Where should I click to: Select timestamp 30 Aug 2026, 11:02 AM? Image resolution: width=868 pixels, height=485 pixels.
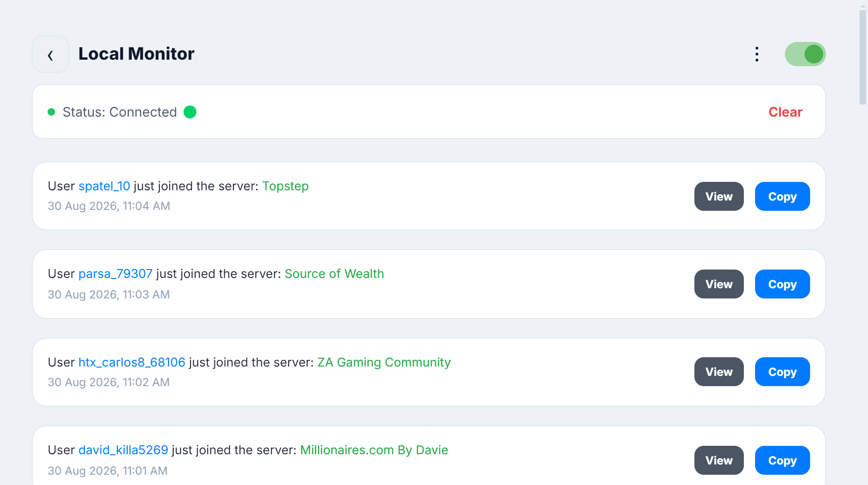pyautogui.click(x=109, y=382)
